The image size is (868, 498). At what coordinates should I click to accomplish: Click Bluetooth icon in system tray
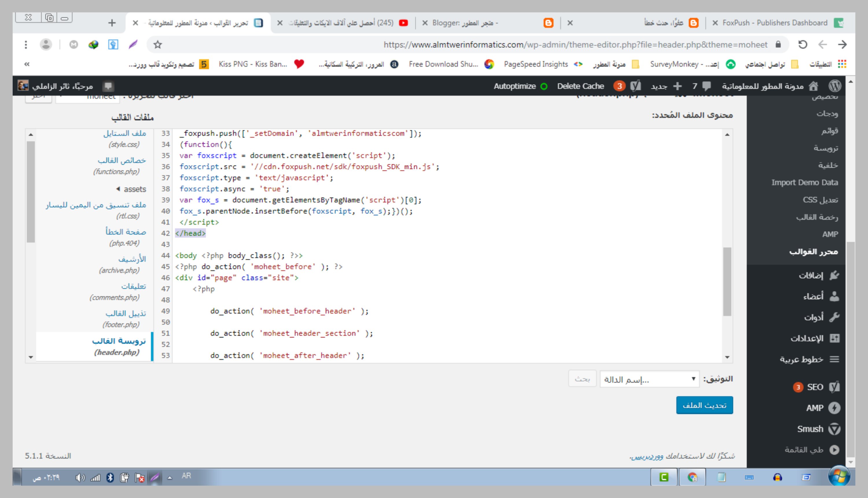110,477
